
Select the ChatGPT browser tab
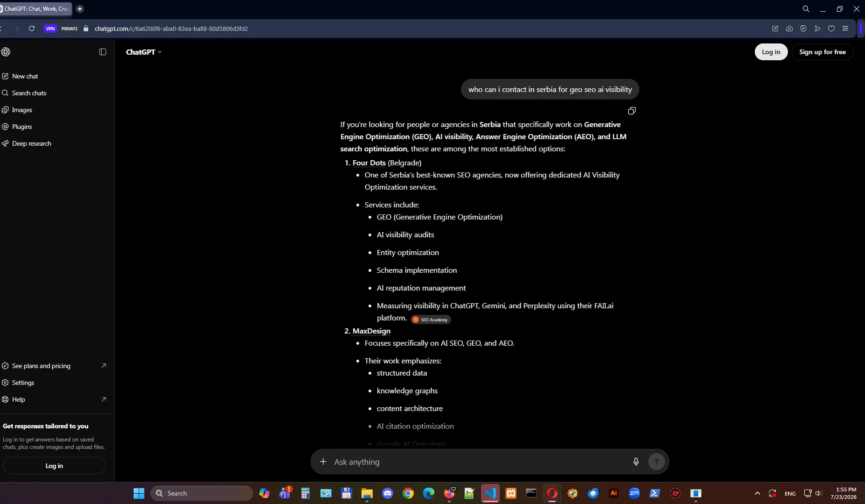pos(35,9)
